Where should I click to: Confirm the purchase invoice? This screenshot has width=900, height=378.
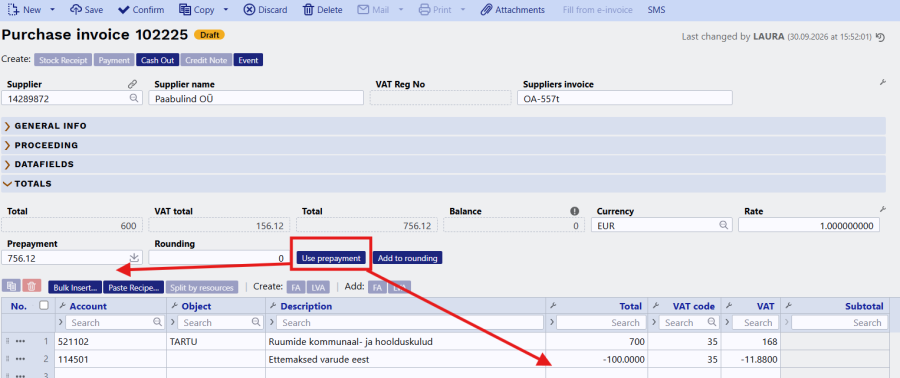click(x=141, y=10)
